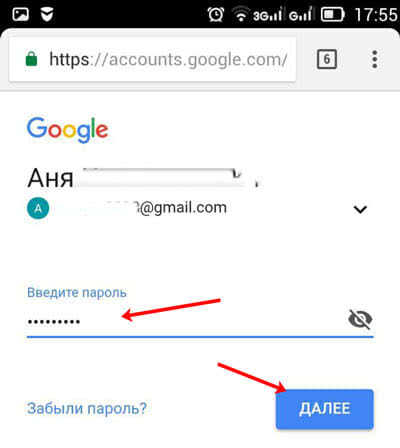Tap the round avatar with letter A
Viewport: 400px width, 448px height.
pyautogui.click(x=38, y=208)
